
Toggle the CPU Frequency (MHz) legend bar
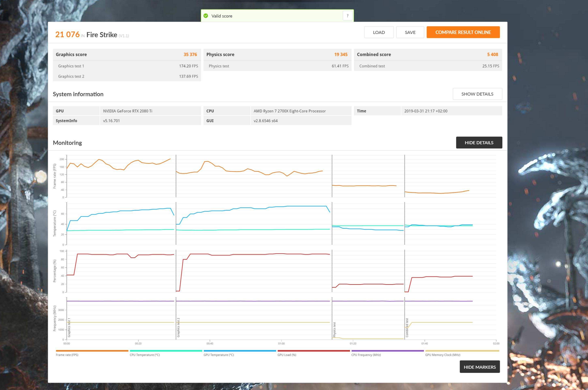(388, 351)
